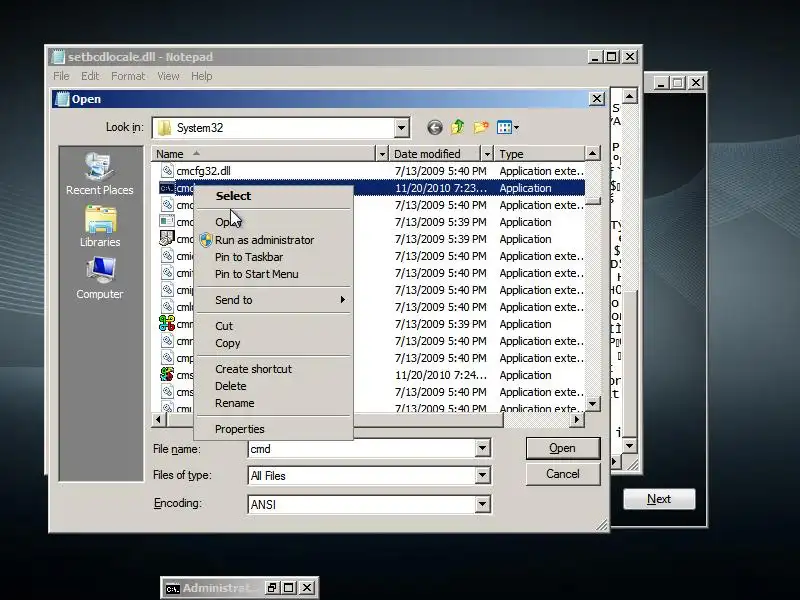Sort by Date modified column header
The height and width of the screenshot is (600, 800).
point(435,154)
